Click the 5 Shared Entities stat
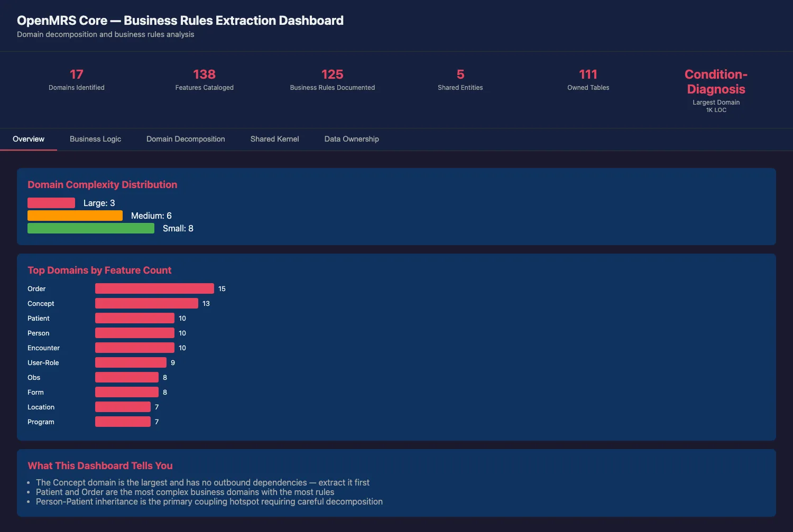This screenshot has height=532, width=793. click(x=460, y=80)
